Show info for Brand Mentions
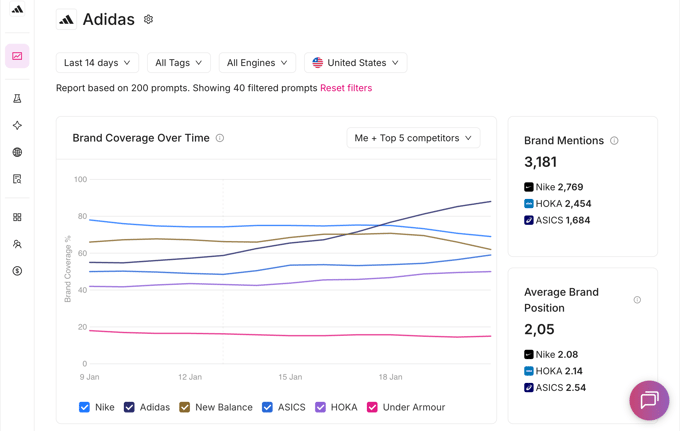Image resolution: width=680 pixels, height=431 pixels. (614, 140)
